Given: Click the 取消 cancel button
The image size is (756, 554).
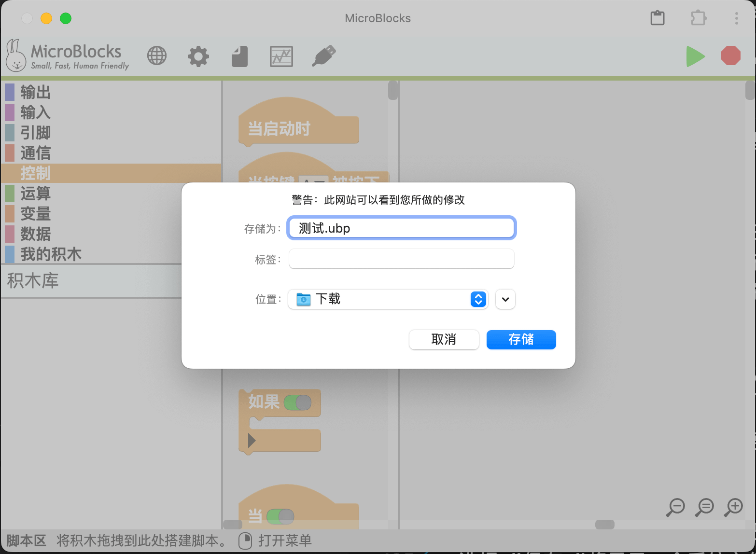Looking at the screenshot, I should (444, 340).
